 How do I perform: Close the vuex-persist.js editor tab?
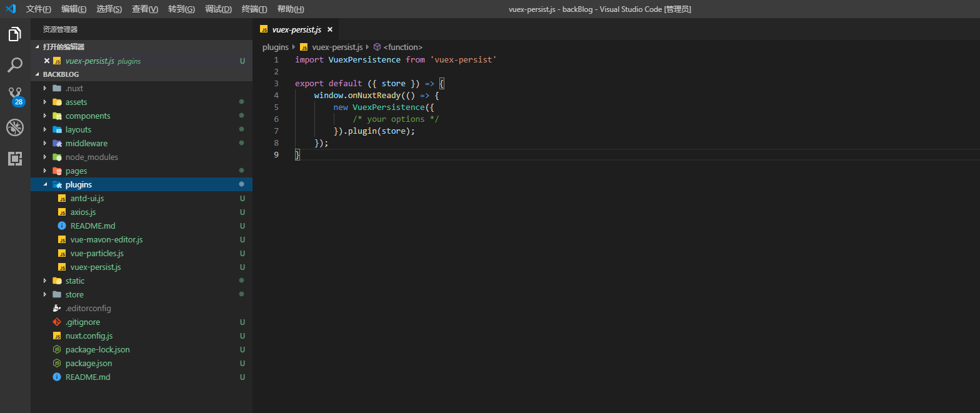pyautogui.click(x=330, y=29)
